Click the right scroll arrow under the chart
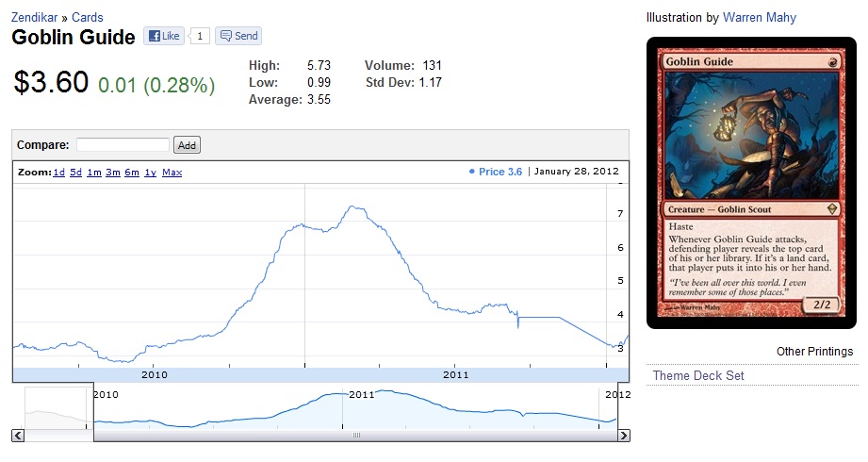Viewport: 868px width, 462px height. (x=623, y=435)
